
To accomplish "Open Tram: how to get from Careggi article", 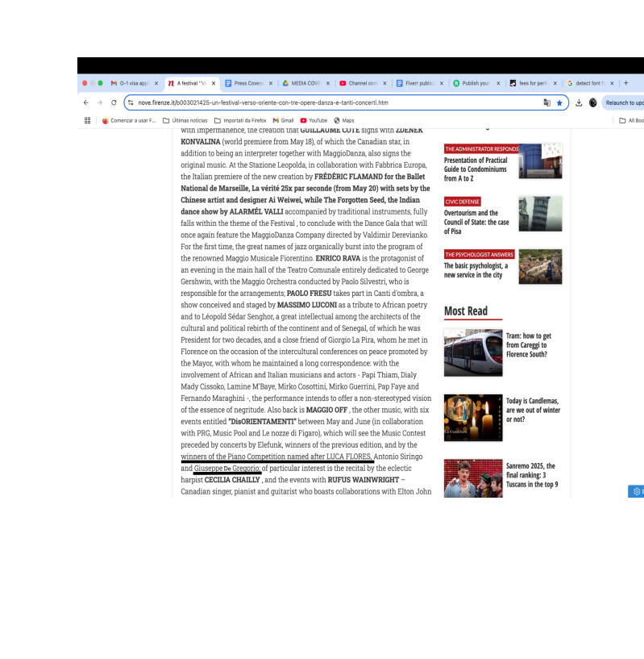I will (529, 345).
